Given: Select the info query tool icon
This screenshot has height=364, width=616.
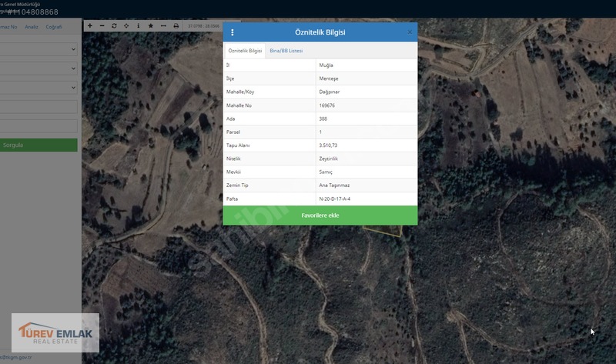Looking at the screenshot, I should (139, 25).
